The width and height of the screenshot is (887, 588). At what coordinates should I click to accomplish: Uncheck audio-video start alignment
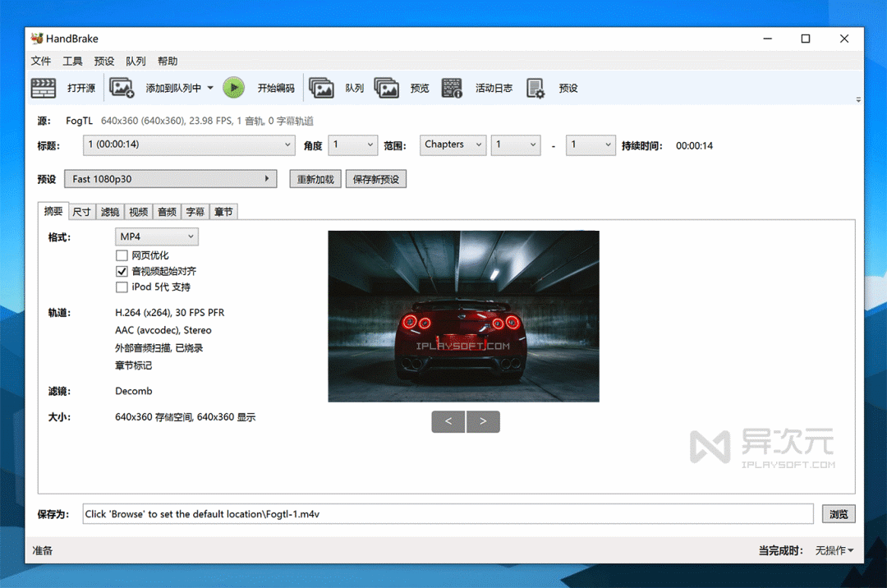(x=121, y=271)
